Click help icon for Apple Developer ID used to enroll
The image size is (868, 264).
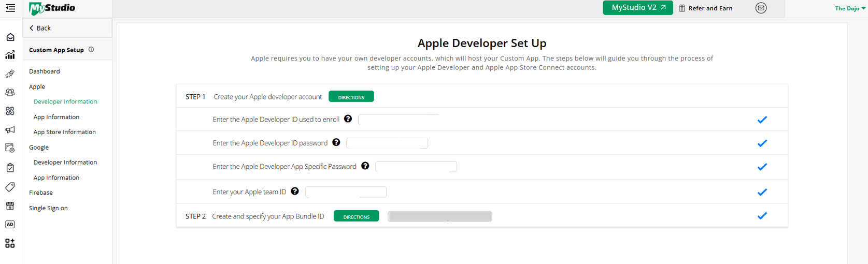[x=348, y=119]
